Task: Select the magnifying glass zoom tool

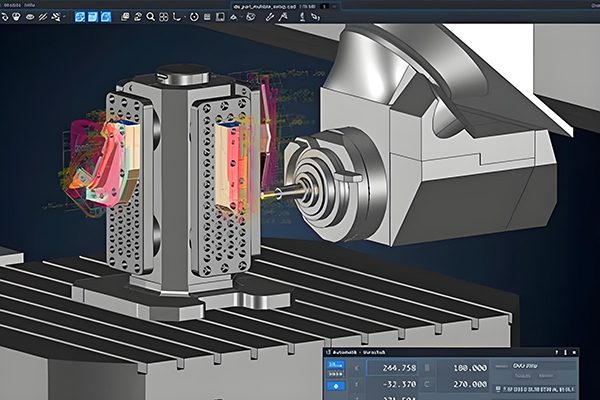Action: pyautogui.click(x=151, y=17)
